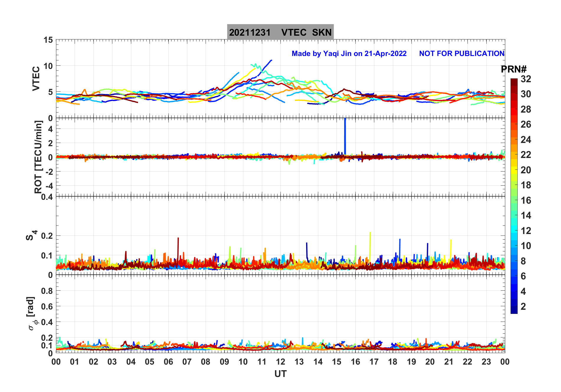
Task: Select UT axis tick label "18"
Action: point(393,362)
